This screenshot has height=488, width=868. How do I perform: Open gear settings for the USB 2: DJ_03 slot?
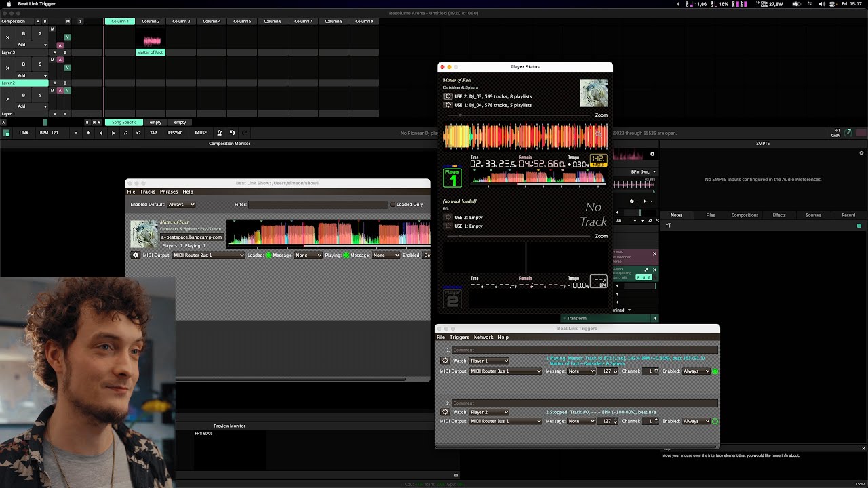pyautogui.click(x=448, y=96)
